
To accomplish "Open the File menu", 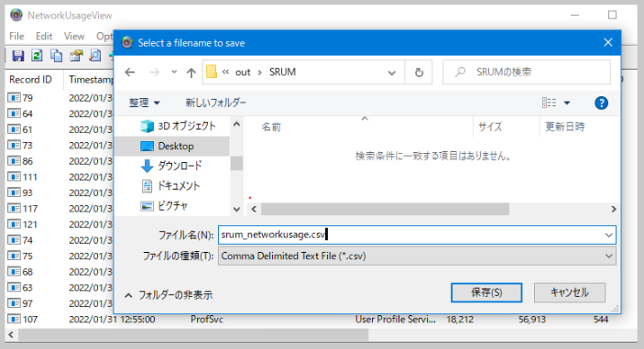I will click(16, 36).
